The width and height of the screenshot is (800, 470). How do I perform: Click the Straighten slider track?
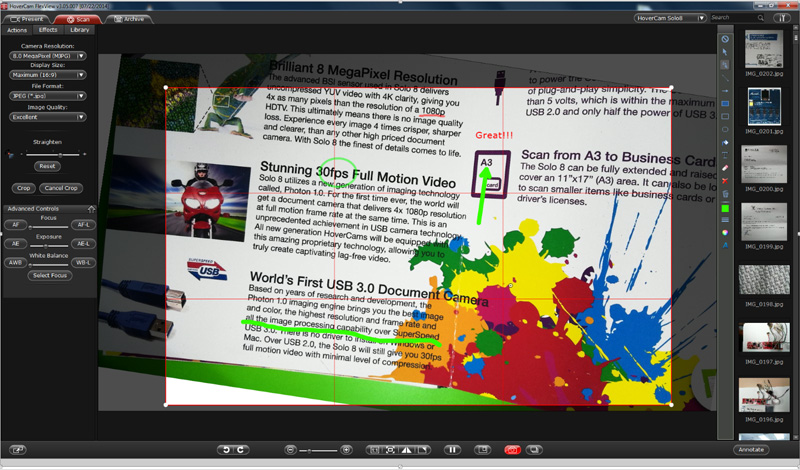pyautogui.click(x=53, y=154)
